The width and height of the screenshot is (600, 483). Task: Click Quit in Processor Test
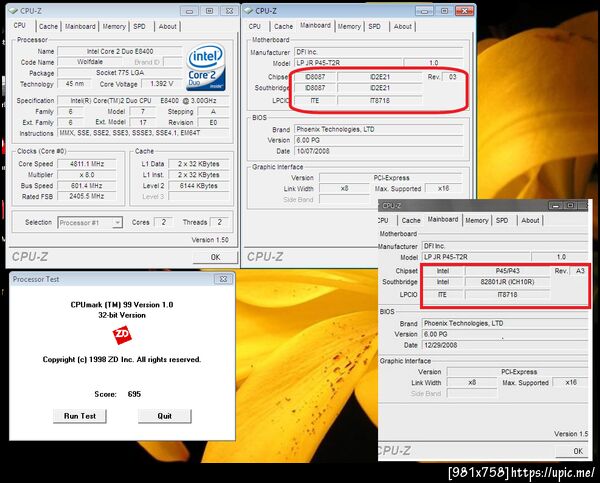165,416
